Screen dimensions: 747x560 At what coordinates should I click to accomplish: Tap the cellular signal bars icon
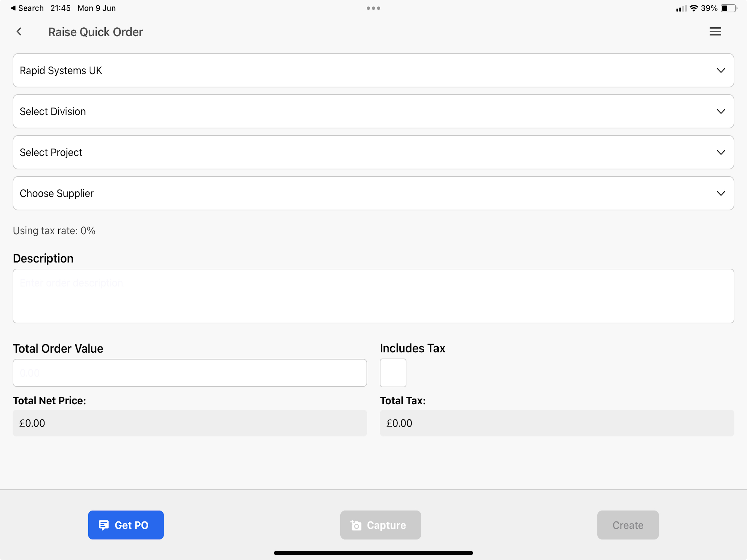click(x=682, y=8)
